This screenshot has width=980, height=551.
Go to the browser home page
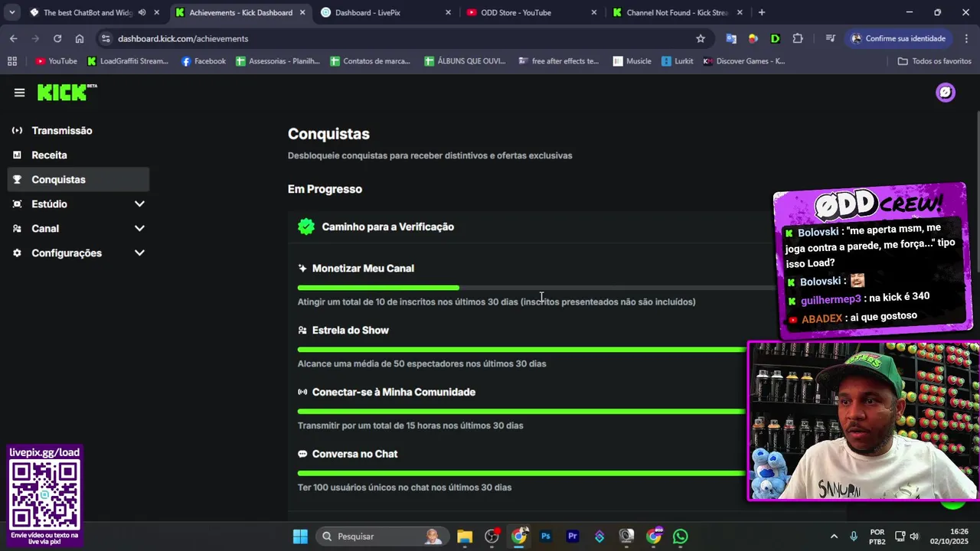click(80, 38)
